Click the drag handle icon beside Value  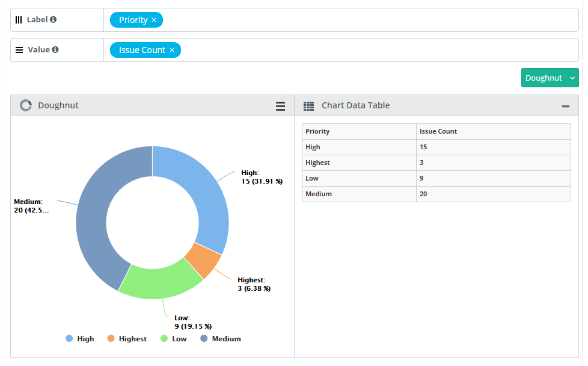[x=20, y=49]
